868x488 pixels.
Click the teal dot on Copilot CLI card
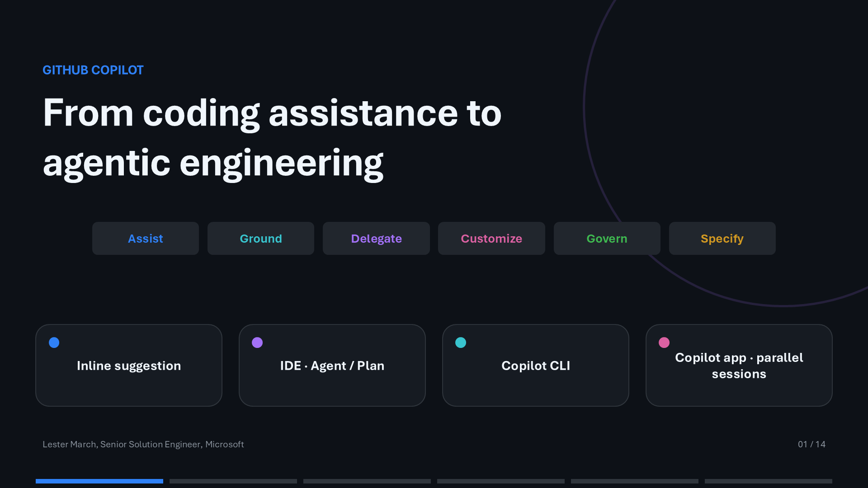click(461, 343)
